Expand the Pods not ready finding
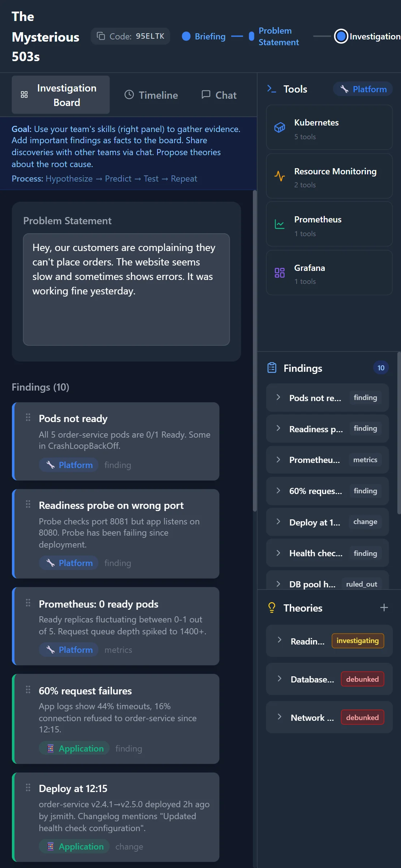 click(x=278, y=397)
